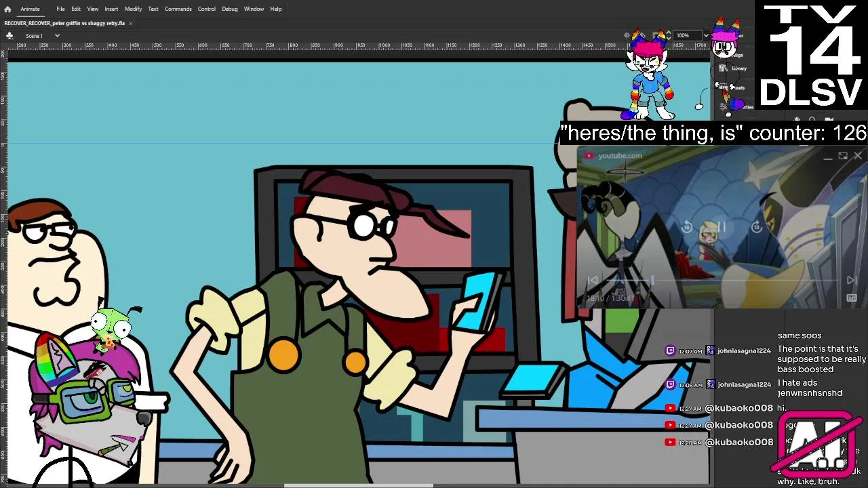Pause the YouTube mini player video

[x=722, y=227]
